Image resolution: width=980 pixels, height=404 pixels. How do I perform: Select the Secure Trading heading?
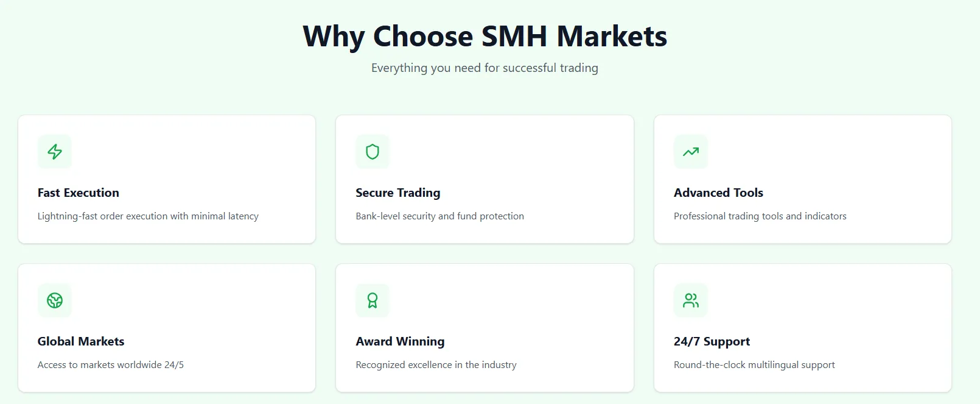pyautogui.click(x=398, y=193)
